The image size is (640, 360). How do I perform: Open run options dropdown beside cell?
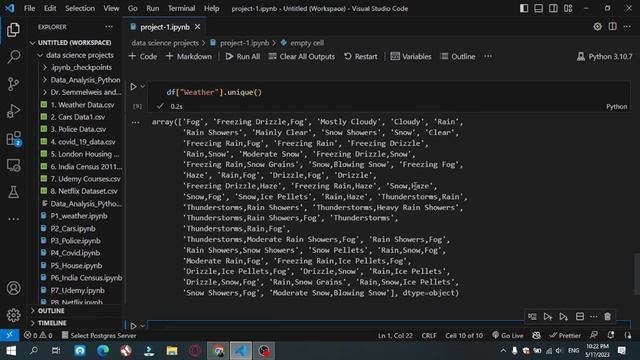[x=142, y=87]
